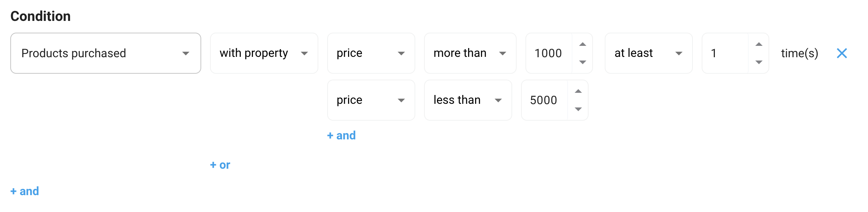
Task: Decrement the 5000 value using down arrow
Action: pyautogui.click(x=578, y=109)
